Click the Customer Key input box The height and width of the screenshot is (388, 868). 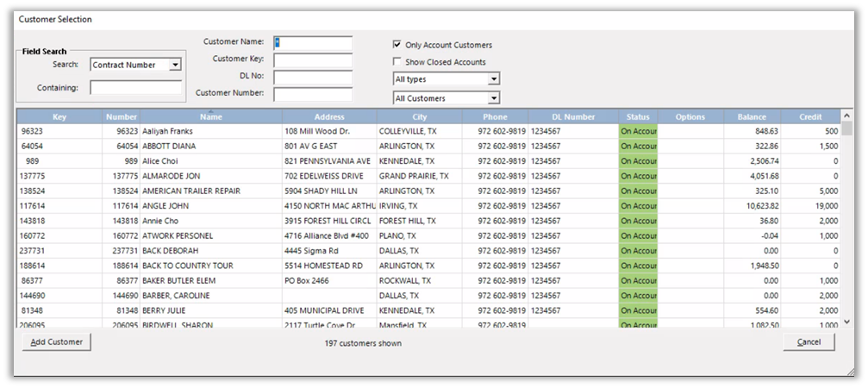coord(313,60)
